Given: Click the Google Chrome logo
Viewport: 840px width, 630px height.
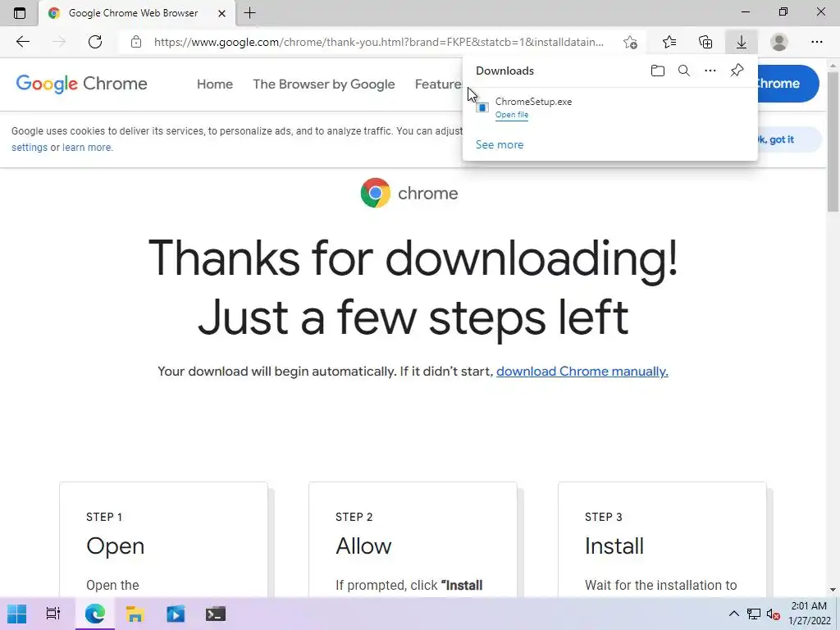Looking at the screenshot, I should (x=81, y=84).
